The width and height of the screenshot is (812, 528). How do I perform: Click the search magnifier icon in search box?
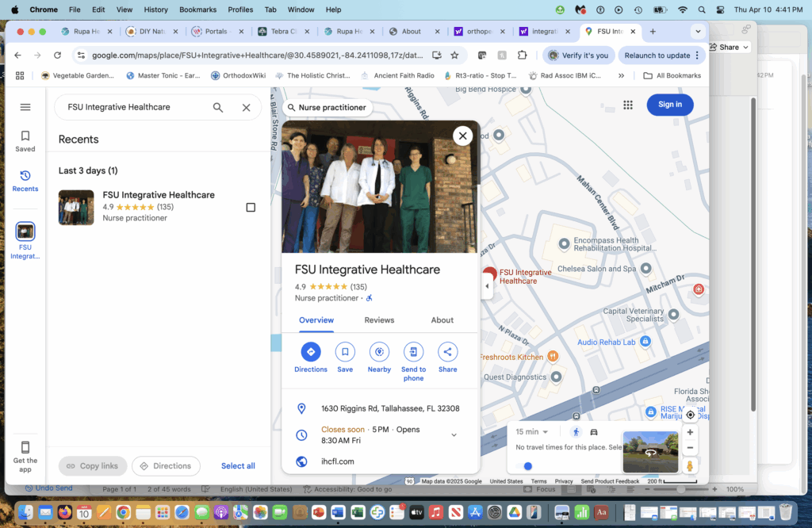click(218, 107)
